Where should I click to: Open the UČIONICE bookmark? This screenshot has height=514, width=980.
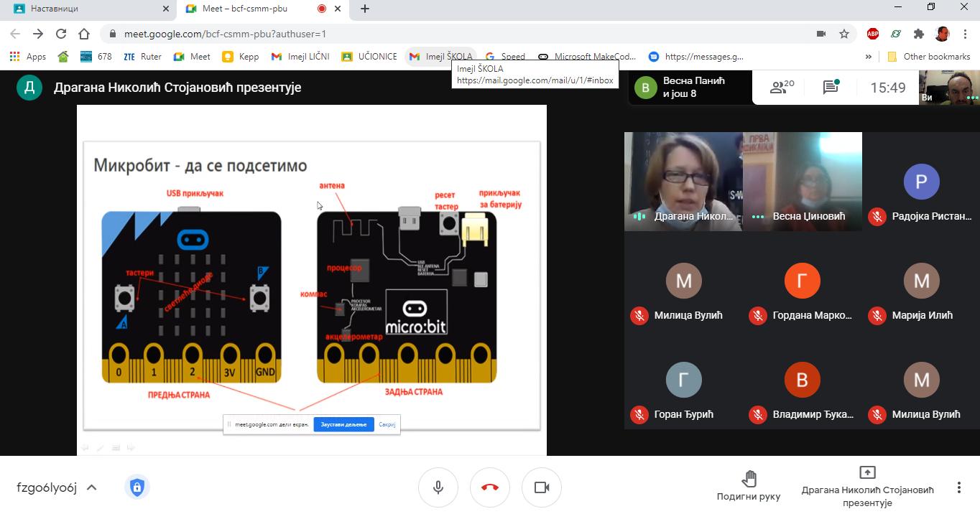(x=369, y=57)
